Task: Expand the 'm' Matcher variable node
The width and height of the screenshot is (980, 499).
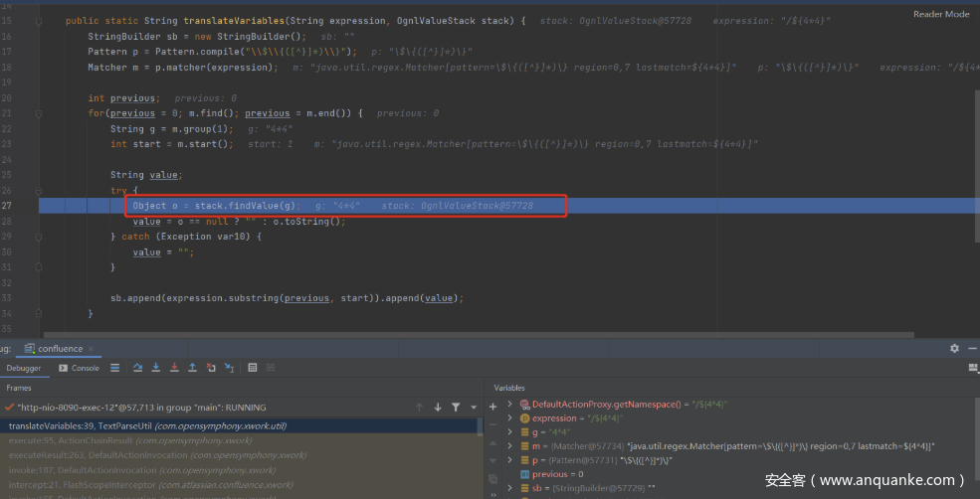Action: pyautogui.click(x=510, y=446)
